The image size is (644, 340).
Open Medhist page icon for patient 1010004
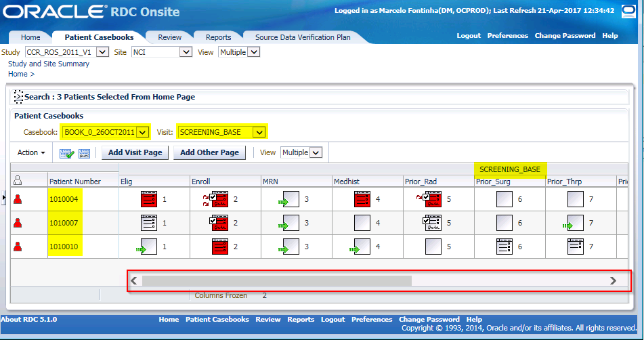(x=362, y=199)
